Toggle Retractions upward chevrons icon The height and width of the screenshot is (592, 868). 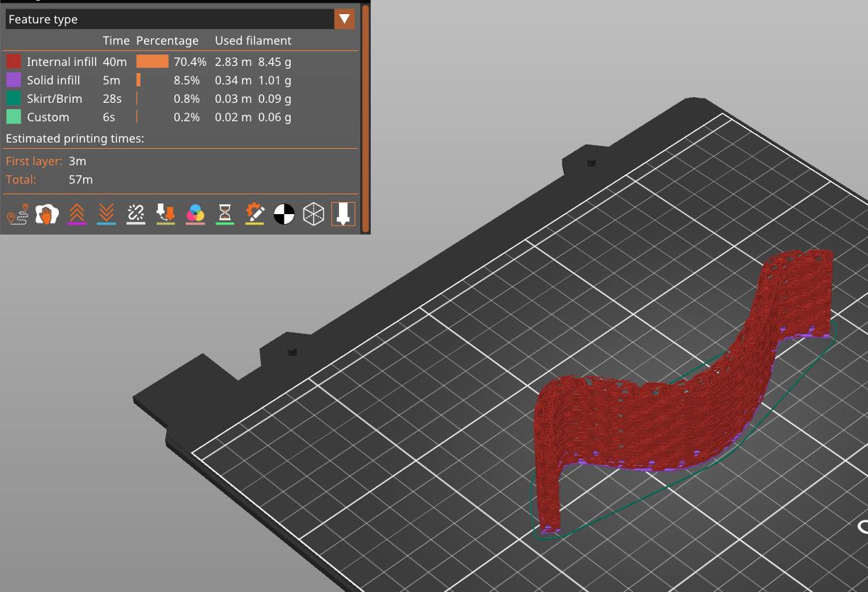(77, 214)
